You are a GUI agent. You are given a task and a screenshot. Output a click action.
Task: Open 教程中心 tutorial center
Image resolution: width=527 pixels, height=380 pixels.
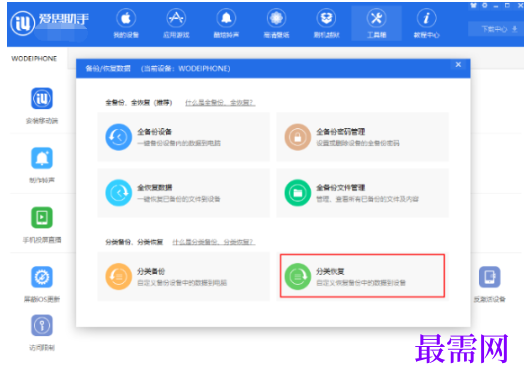point(427,24)
